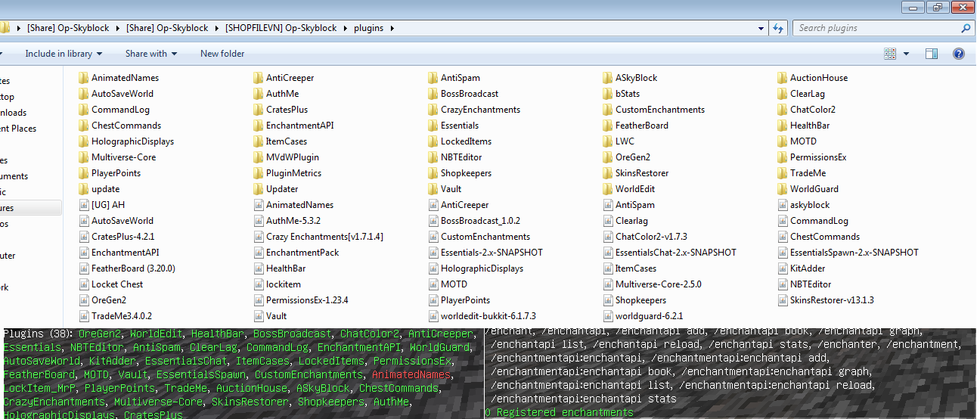Open the SkinsRestorer folder
The image size is (980, 419).
pos(637,173)
